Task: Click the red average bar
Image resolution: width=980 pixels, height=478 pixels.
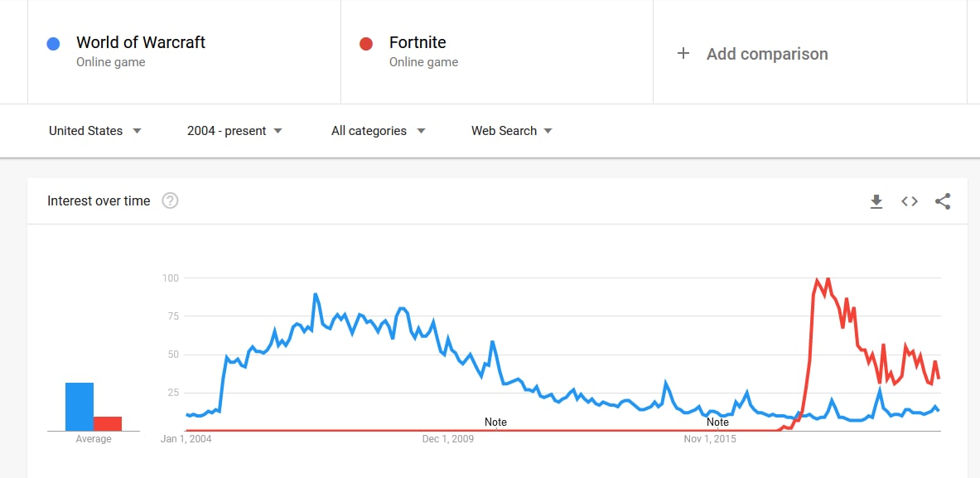Action: pyautogui.click(x=108, y=423)
